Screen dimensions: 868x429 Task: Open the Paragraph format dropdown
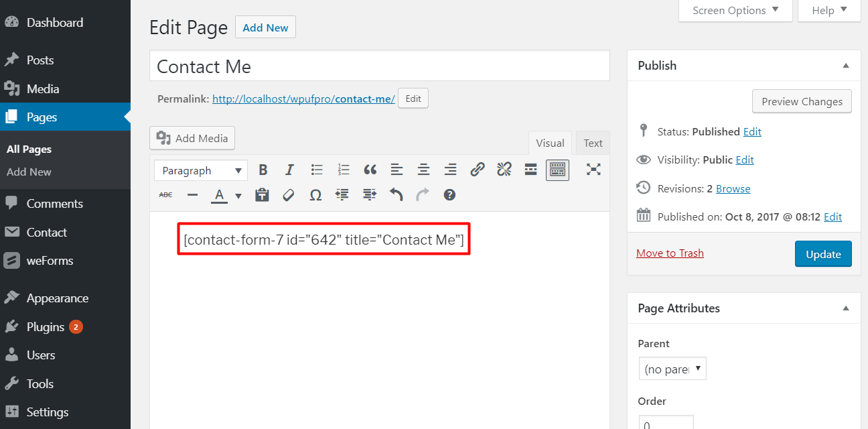(201, 171)
